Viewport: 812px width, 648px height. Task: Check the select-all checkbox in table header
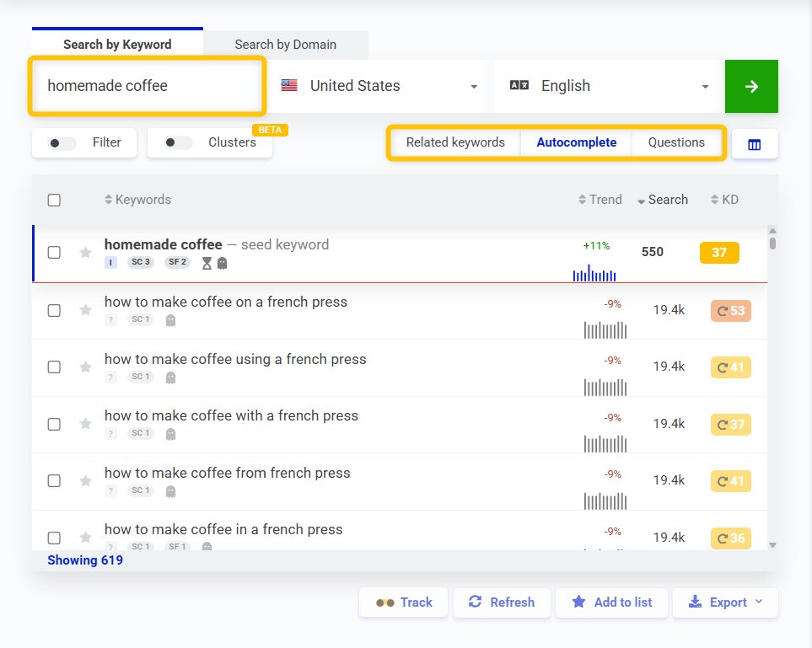point(54,200)
